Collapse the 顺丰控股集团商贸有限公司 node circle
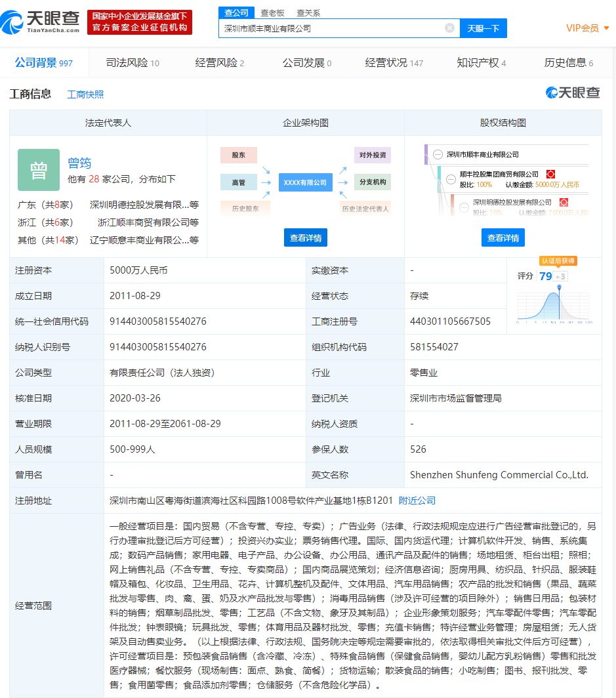 pyautogui.click(x=451, y=179)
